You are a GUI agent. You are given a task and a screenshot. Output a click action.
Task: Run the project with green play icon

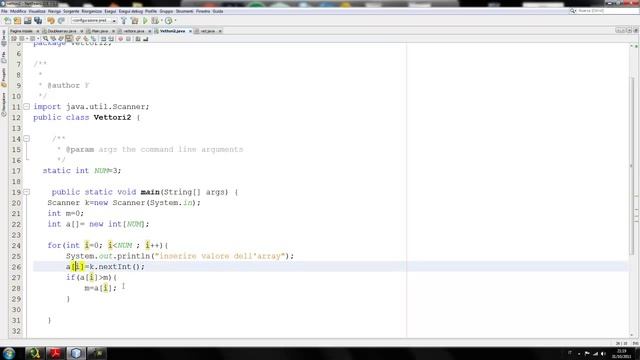(x=145, y=20)
